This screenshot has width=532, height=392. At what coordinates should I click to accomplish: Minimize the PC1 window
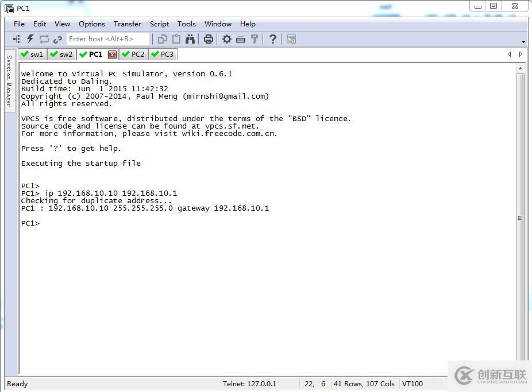(x=478, y=6)
